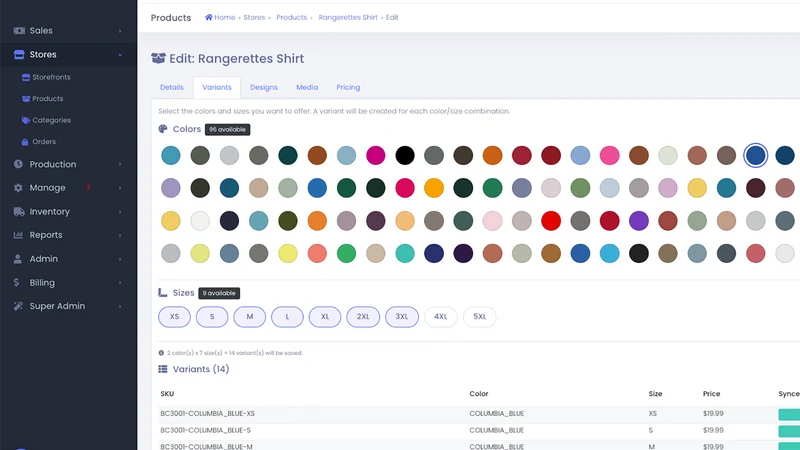The image size is (800, 450).
Task: Click the info icon before variant count note
Action: tap(161, 353)
